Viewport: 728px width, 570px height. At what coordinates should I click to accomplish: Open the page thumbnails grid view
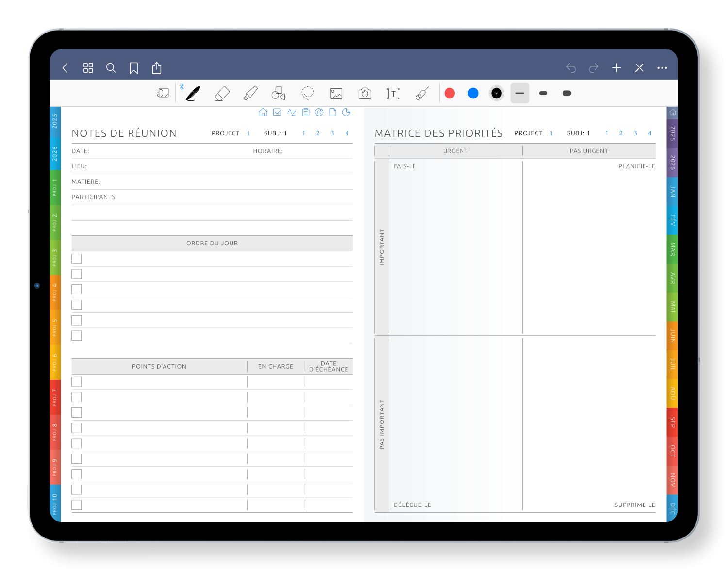pos(88,68)
